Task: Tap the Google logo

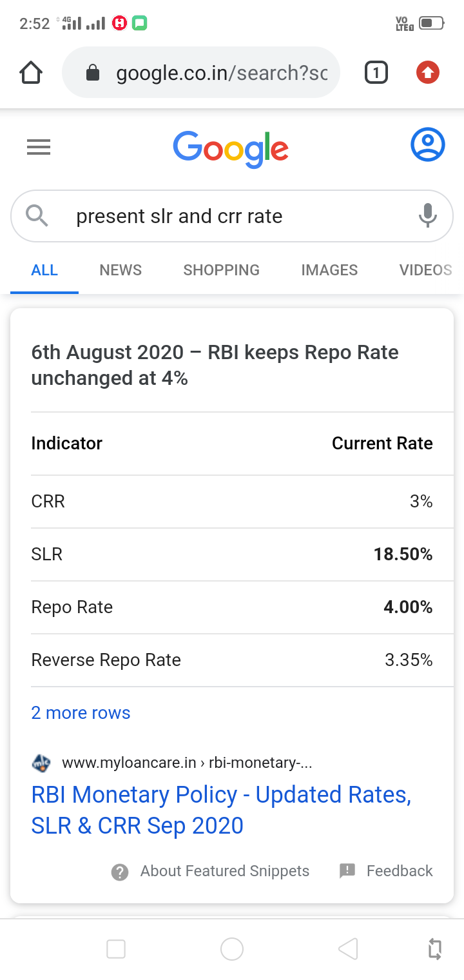Action: coord(231,149)
